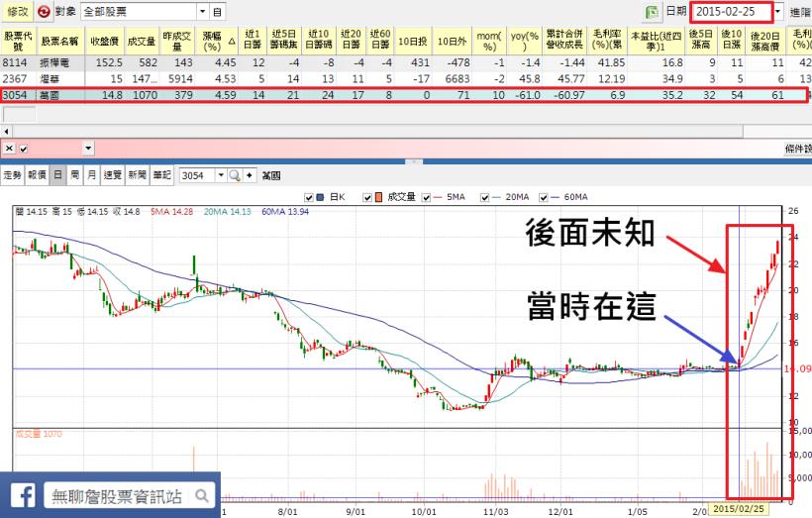Open the 新聞 tab
The height and width of the screenshot is (518, 812).
click(138, 175)
